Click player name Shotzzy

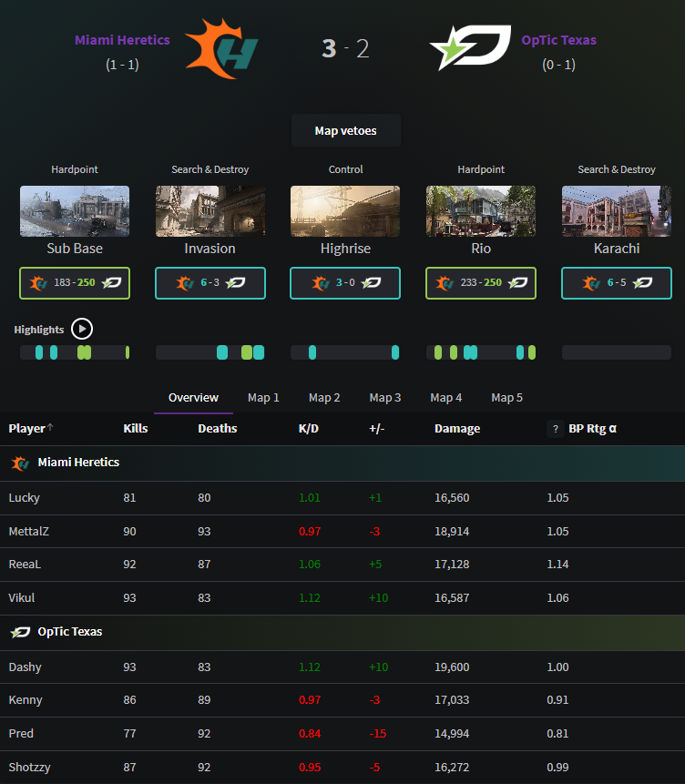[x=29, y=768]
